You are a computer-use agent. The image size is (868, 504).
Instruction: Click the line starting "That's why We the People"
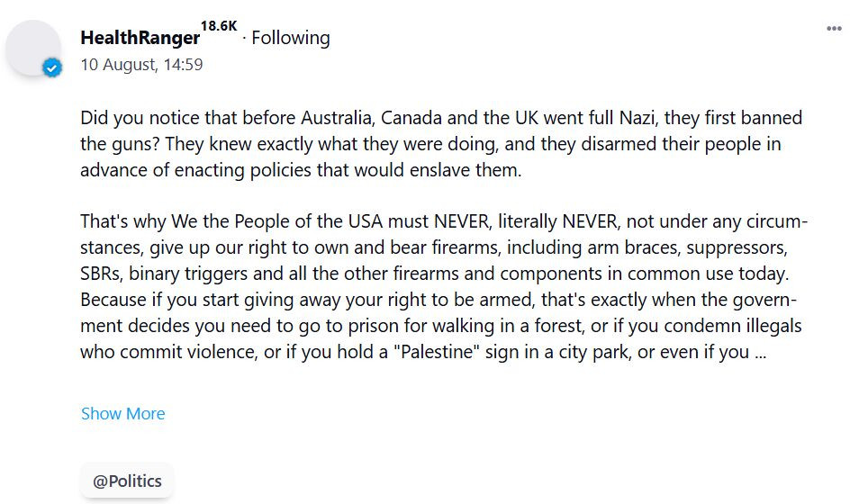tap(444, 221)
